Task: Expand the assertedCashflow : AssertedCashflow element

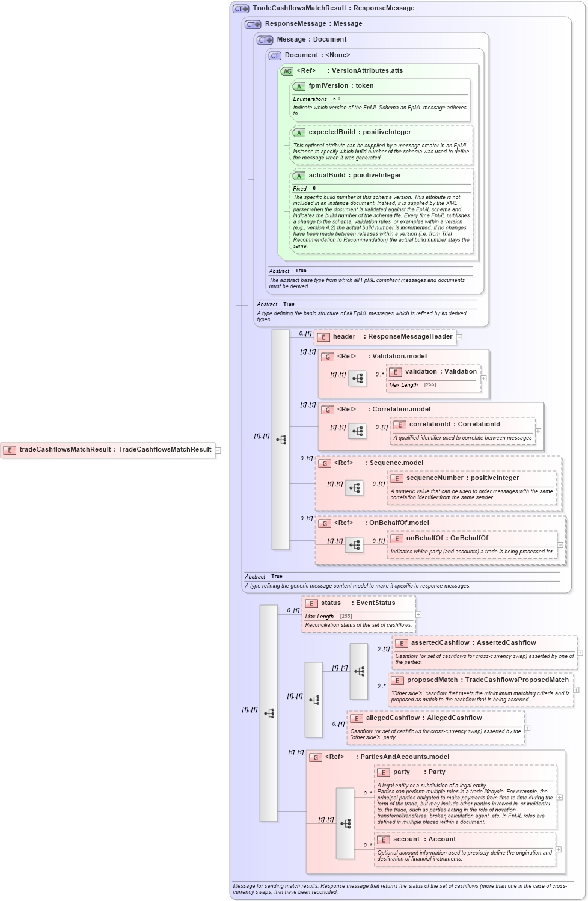Action: coord(580,653)
